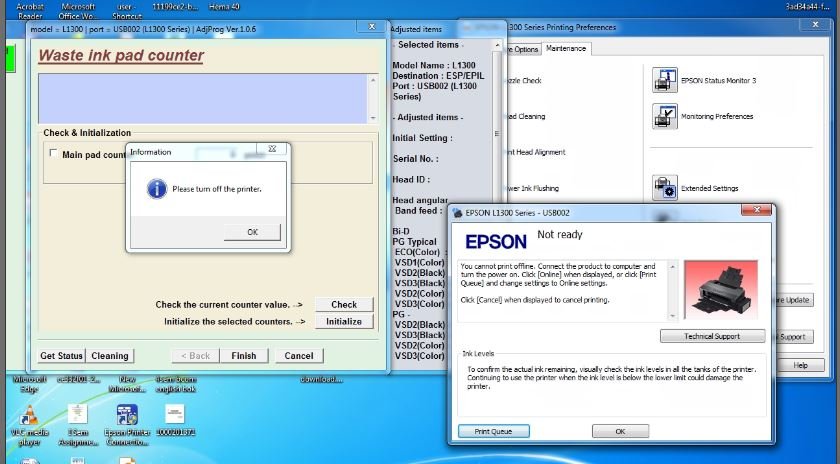Click the blue information icon in the dialog
840x464 pixels.
point(156,189)
